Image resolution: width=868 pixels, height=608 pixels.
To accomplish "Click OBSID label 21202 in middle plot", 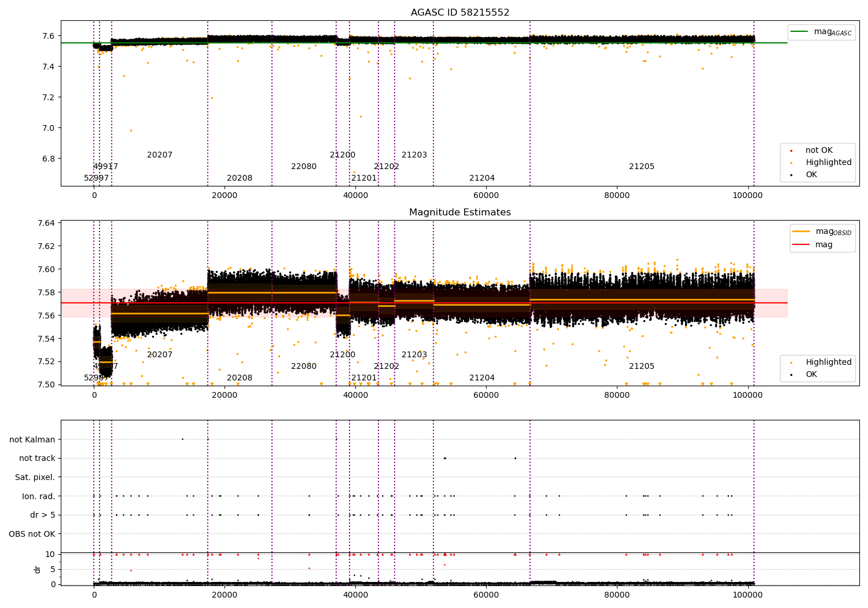I will (x=387, y=367).
